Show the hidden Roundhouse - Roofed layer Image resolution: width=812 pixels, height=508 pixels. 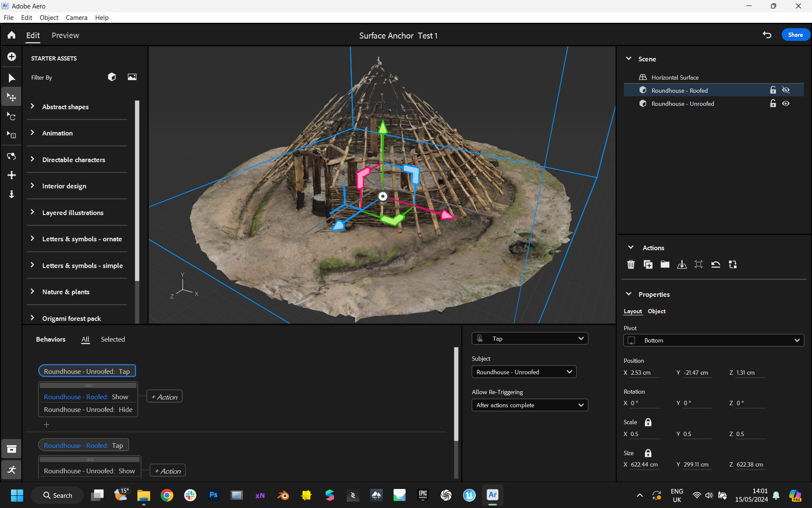(x=786, y=90)
